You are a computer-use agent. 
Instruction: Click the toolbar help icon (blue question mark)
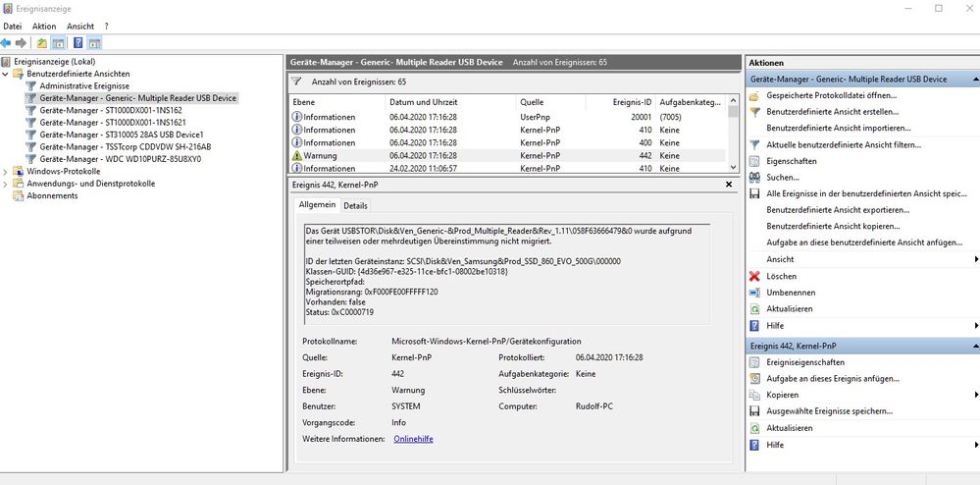[x=77, y=43]
